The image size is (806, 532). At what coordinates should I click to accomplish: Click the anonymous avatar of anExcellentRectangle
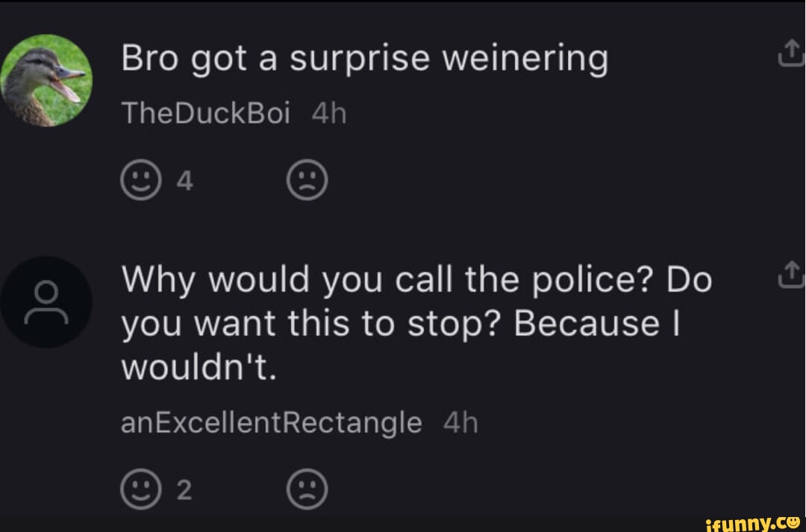tap(46, 301)
